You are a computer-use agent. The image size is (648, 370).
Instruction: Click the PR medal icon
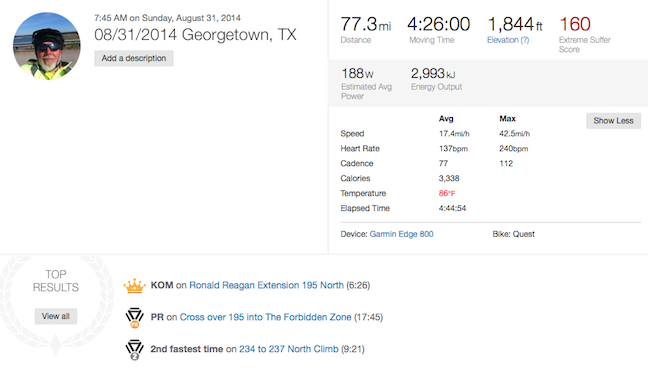click(x=134, y=317)
